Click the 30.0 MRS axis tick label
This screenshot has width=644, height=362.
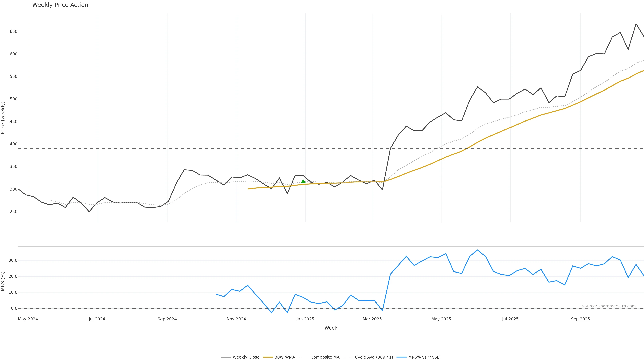[13, 260]
